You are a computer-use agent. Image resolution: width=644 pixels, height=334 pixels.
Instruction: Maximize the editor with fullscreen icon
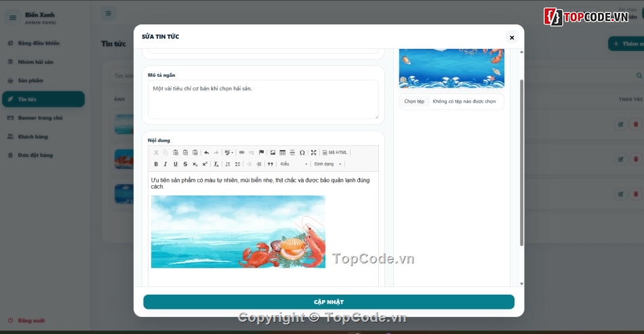[314, 153]
